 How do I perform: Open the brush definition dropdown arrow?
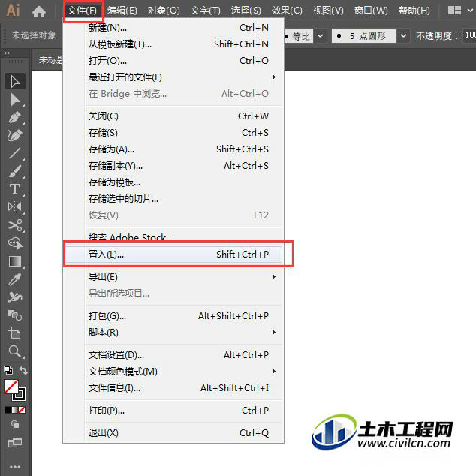pos(403,36)
